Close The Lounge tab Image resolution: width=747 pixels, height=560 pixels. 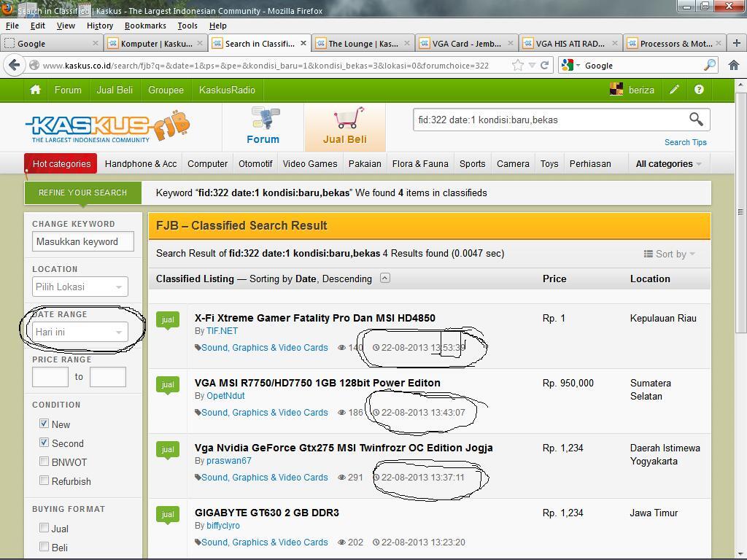(407, 43)
